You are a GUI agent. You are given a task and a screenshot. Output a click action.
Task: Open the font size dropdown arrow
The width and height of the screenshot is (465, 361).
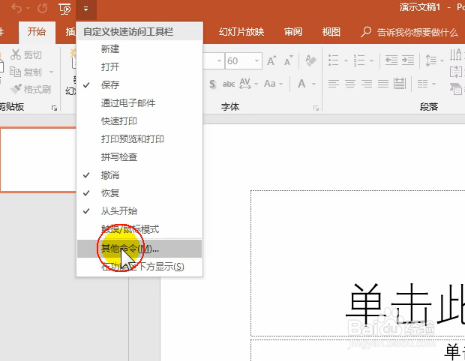point(257,61)
